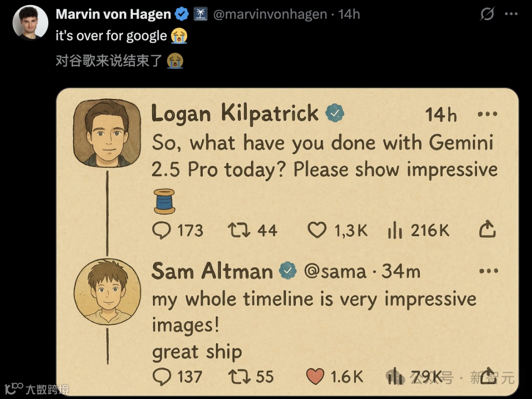Click Logan Kilpatrick's illustrated avatar
The width and height of the screenshot is (532, 399).
tap(107, 132)
